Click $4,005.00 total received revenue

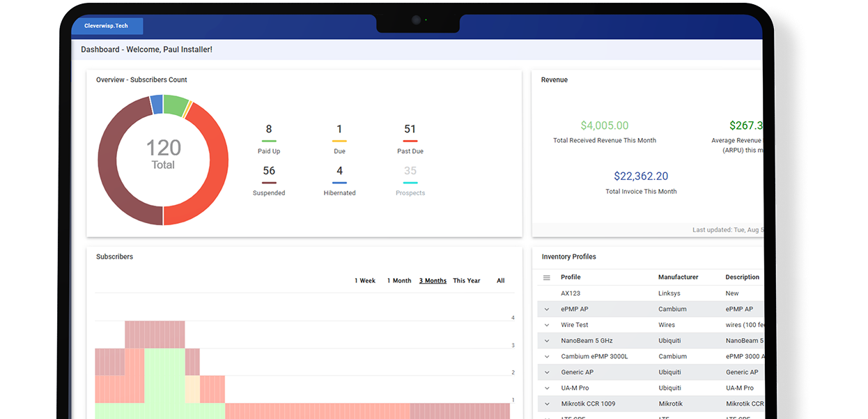pos(605,125)
